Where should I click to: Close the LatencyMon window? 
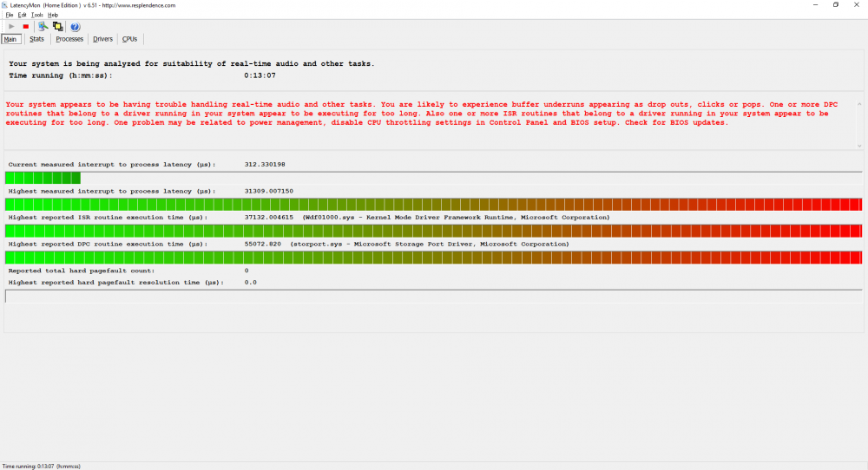click(857, 5)
